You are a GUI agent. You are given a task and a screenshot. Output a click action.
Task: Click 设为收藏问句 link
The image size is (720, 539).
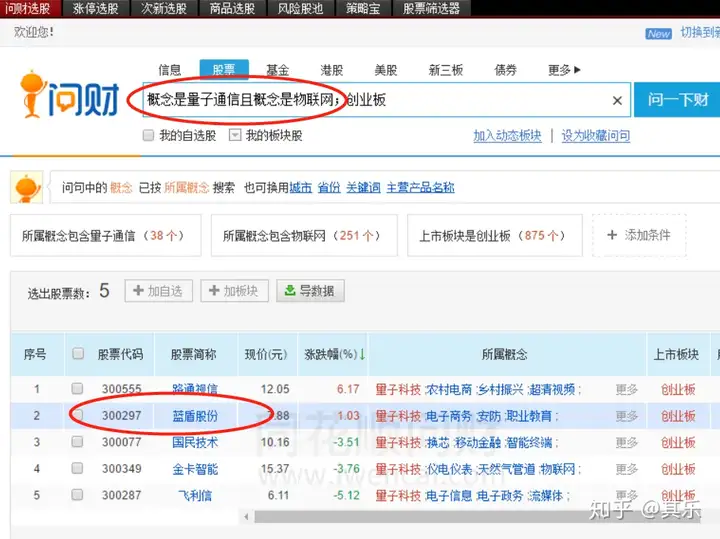[596, 135]
